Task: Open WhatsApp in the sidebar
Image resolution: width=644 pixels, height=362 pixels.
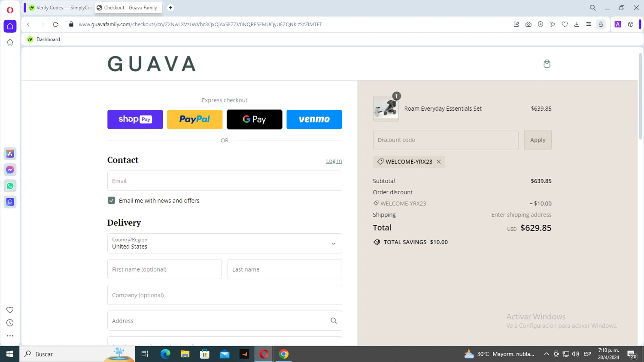Action: coord(10,186)
